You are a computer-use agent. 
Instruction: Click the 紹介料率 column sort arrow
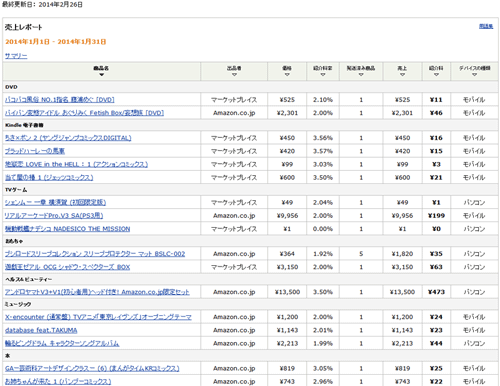[x=323, y=75]
